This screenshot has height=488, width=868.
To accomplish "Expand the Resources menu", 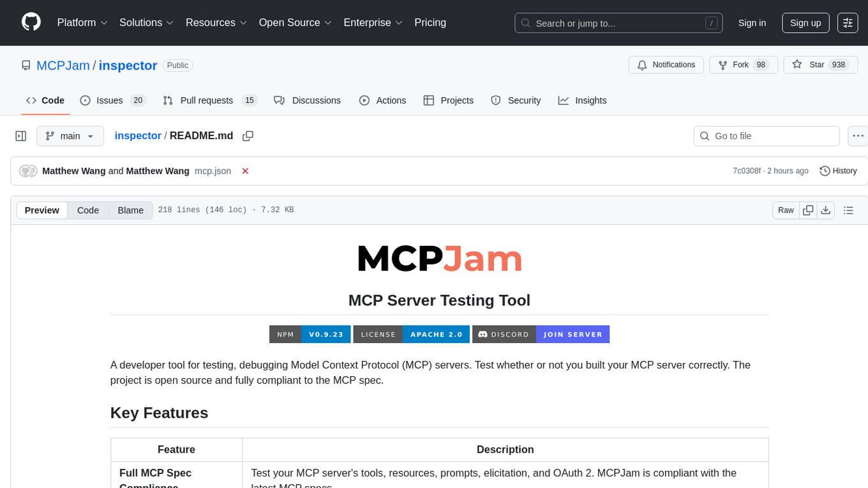I will 216,22.
